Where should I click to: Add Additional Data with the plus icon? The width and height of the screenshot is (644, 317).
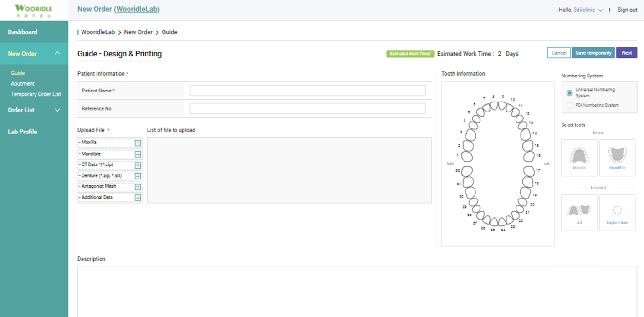(x=138, y=198)
